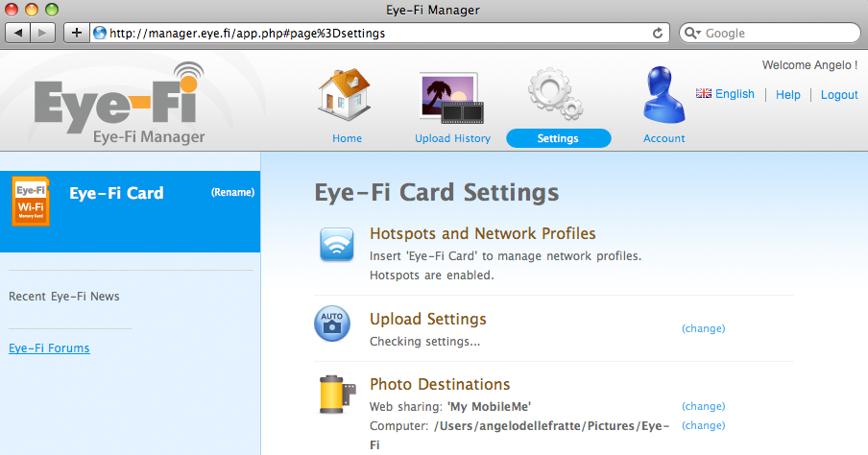Click the 'My MobileMe' web sharing value
The height and width of the screenshot is (455, 868).
[x=490, y=407]
